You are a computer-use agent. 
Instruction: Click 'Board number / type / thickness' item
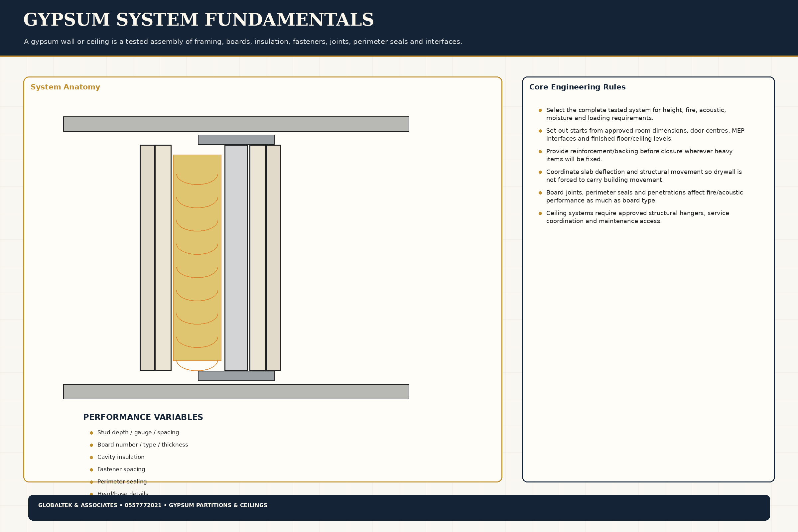pyautogui.click(x=143, y=445)
